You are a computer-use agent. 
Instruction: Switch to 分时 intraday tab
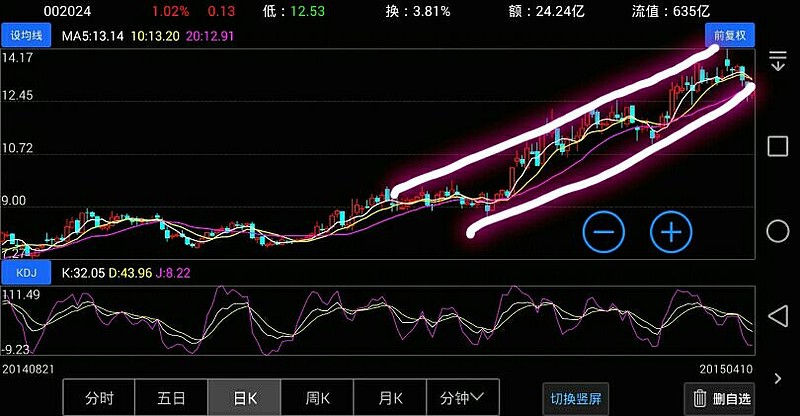[x=99, y=398]
